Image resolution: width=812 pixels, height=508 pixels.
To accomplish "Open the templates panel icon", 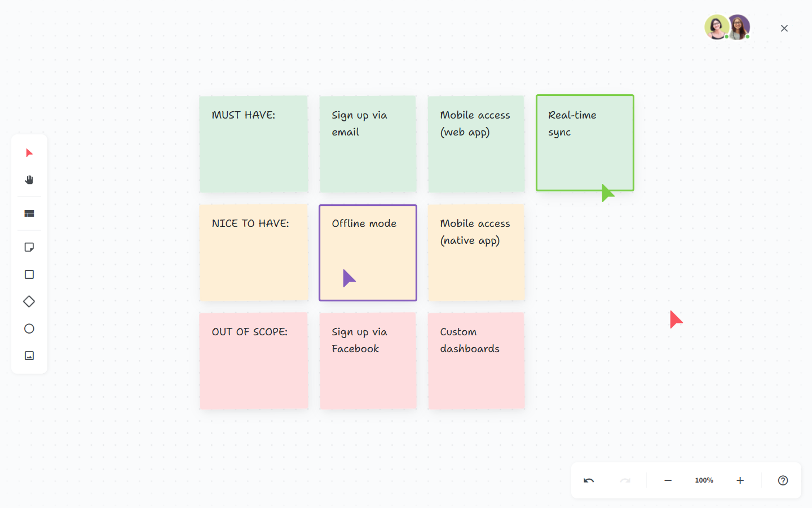I will pos(29,213).
